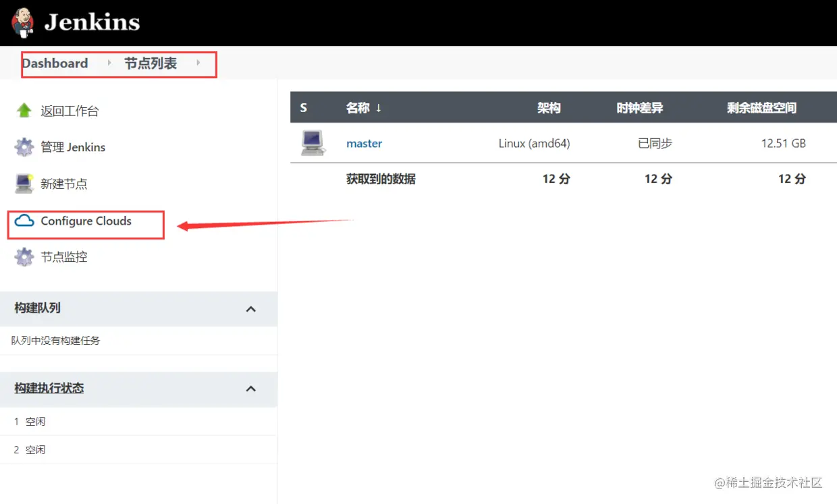Screen dimensions: 837x504
Task: Sort table by 剩余磁盘空间 column header
Action: [x=761, y=108]
